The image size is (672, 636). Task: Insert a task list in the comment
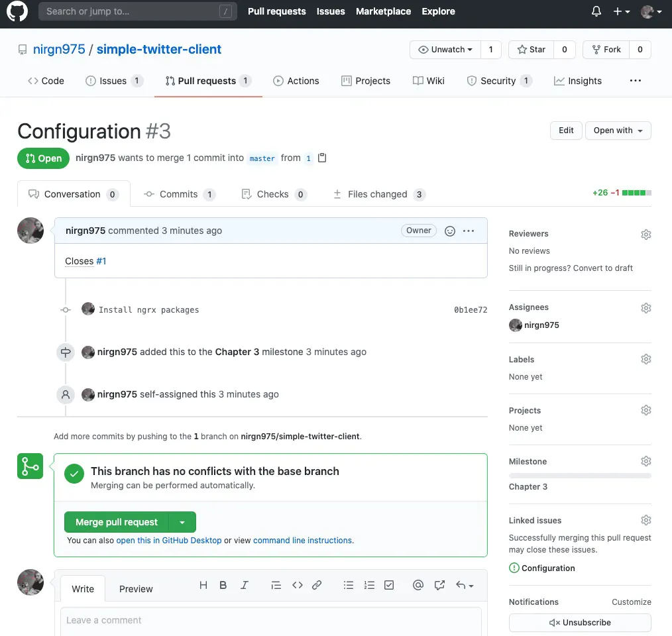click(389, 585)
